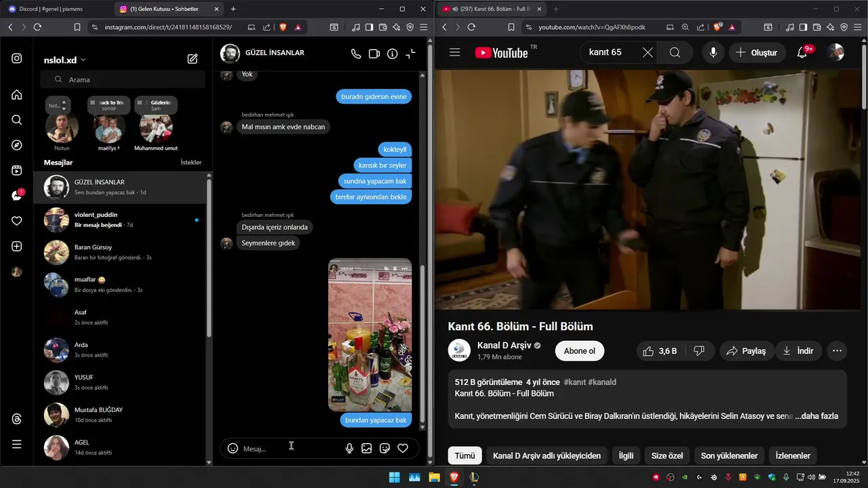Screen dimensions: 868x488
Task: Select the Size özel chip
Action: click(667, 455)
